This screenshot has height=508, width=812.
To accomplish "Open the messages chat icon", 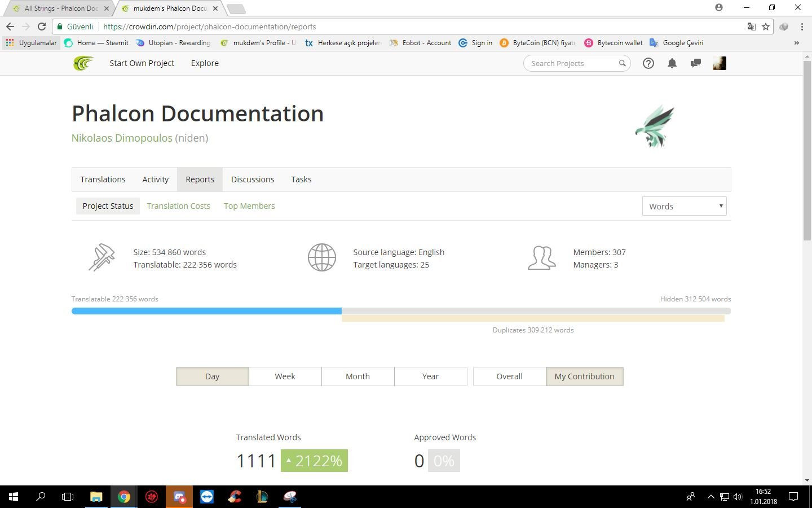I will coord(695,63).
